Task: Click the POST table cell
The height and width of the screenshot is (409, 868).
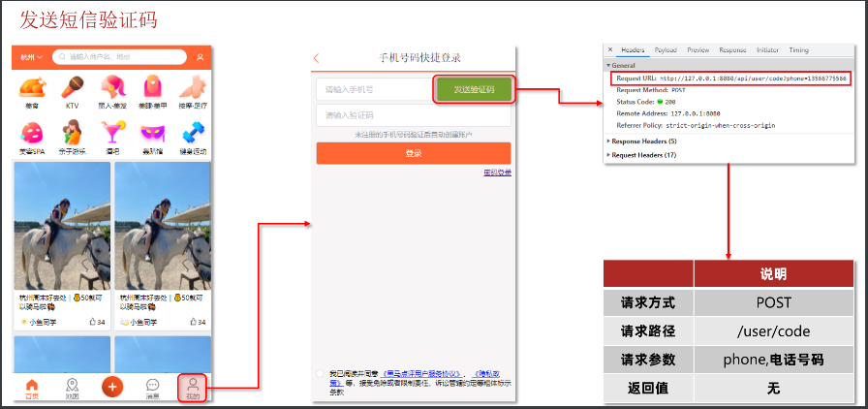Action: [x=773, y=302]
